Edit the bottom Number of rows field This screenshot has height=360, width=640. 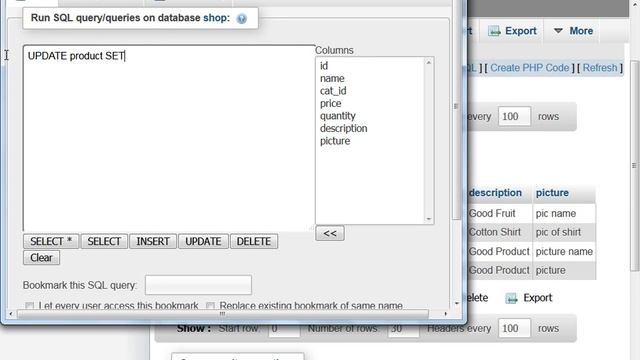[403, 331]
